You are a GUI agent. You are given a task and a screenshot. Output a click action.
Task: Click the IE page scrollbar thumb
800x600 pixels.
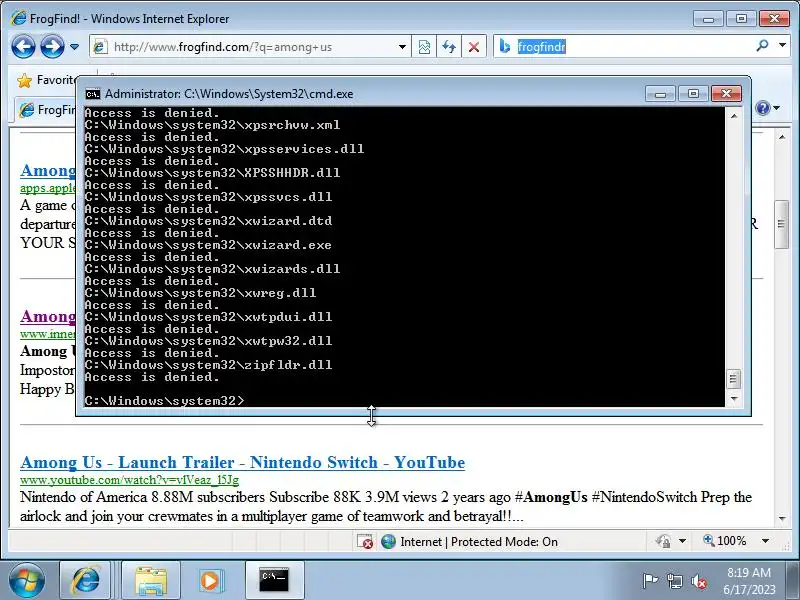tap(782, 224)
